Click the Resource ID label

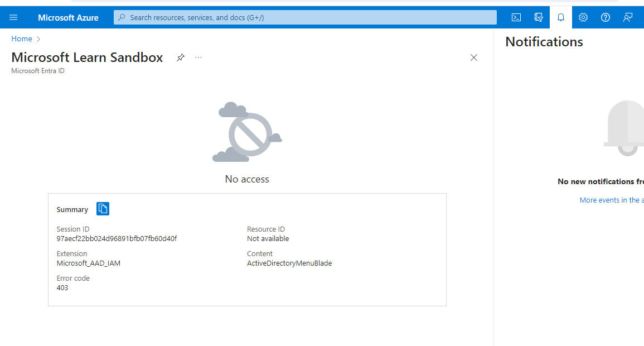pos(266,229)
